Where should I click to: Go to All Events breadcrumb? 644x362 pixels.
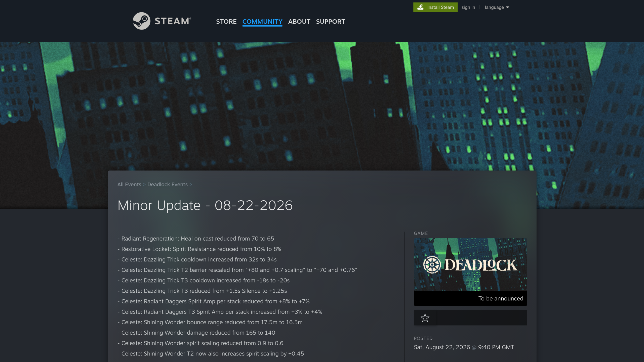point(129,185)
